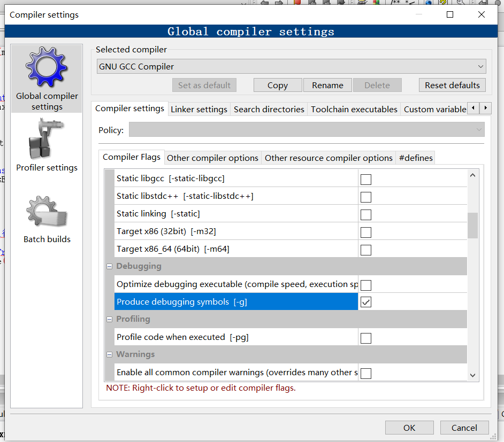504x442 pixels.
Task: Click Reset defaults
Action: point(452,84)
